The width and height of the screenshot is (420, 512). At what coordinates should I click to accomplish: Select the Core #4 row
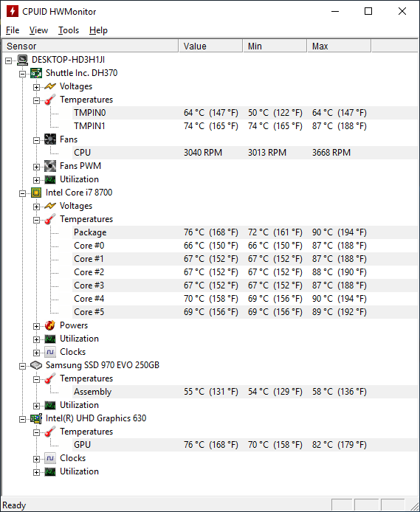(x=245, y=299)
